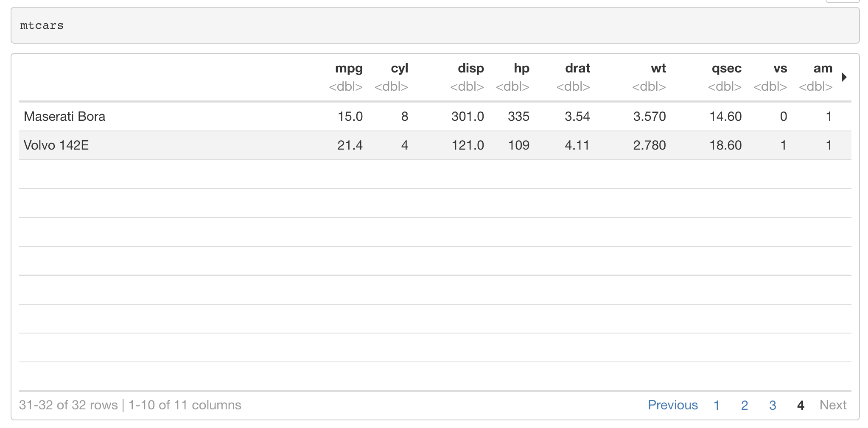Go to the Next page of rows
Screen dimensions: 868x428
[x=833, y=405]
